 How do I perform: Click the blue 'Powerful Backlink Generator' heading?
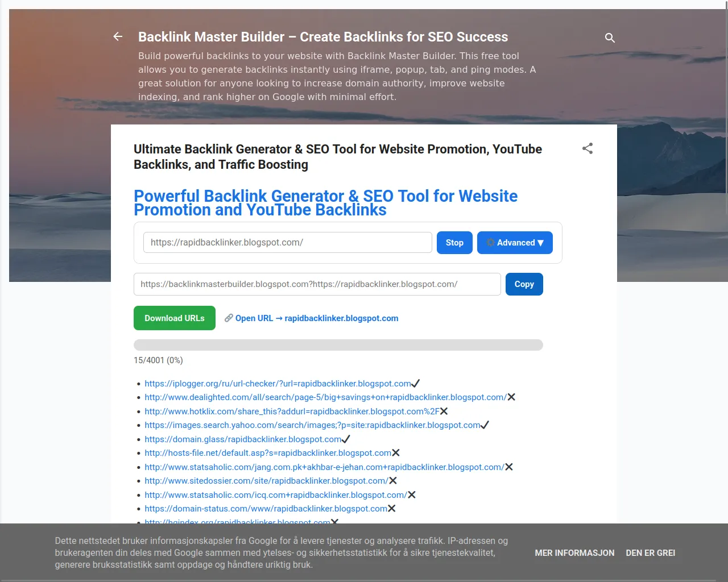(325, 203)
